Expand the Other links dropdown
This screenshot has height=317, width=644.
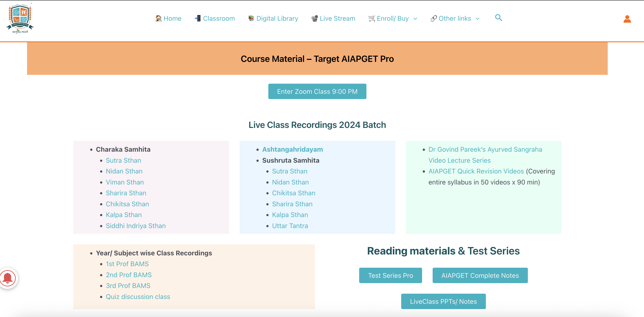(x=478, y=18)
